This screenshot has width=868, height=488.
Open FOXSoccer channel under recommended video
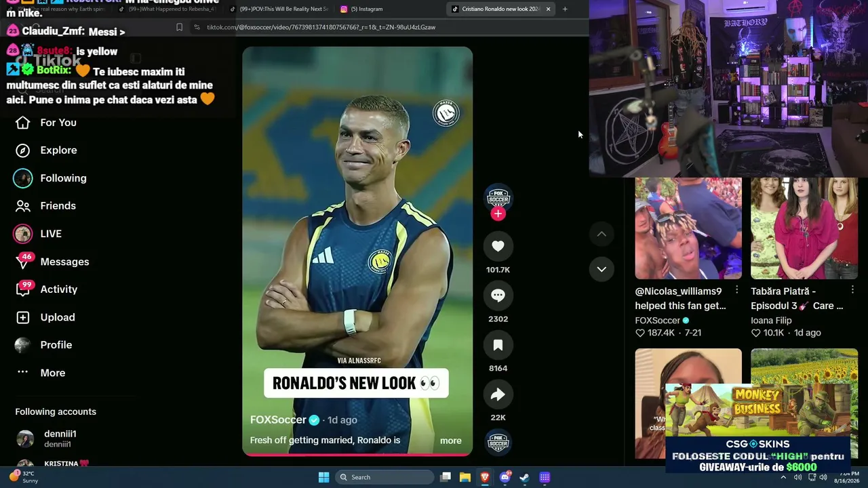pyautogui.click(x=662, y=321)
